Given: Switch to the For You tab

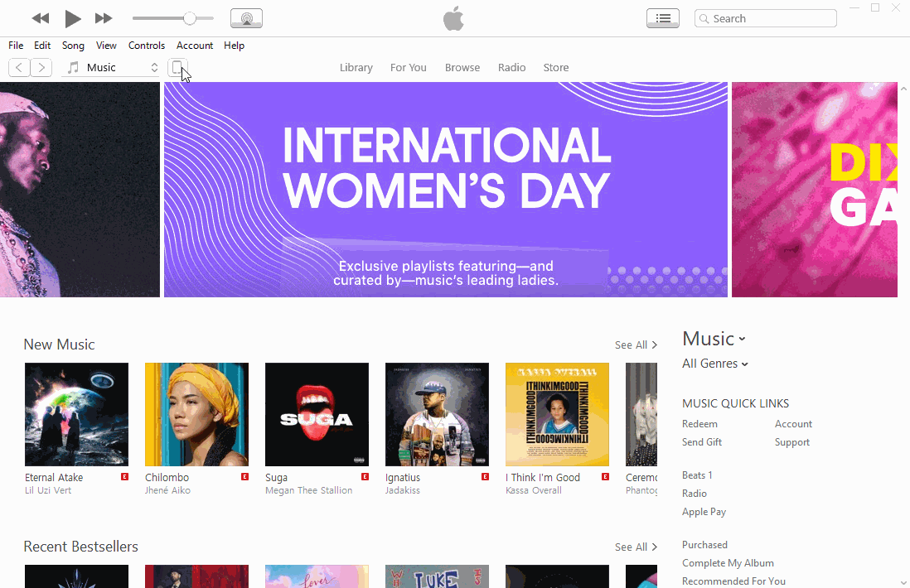Looking at the screenshot, I should coord(408,67).
